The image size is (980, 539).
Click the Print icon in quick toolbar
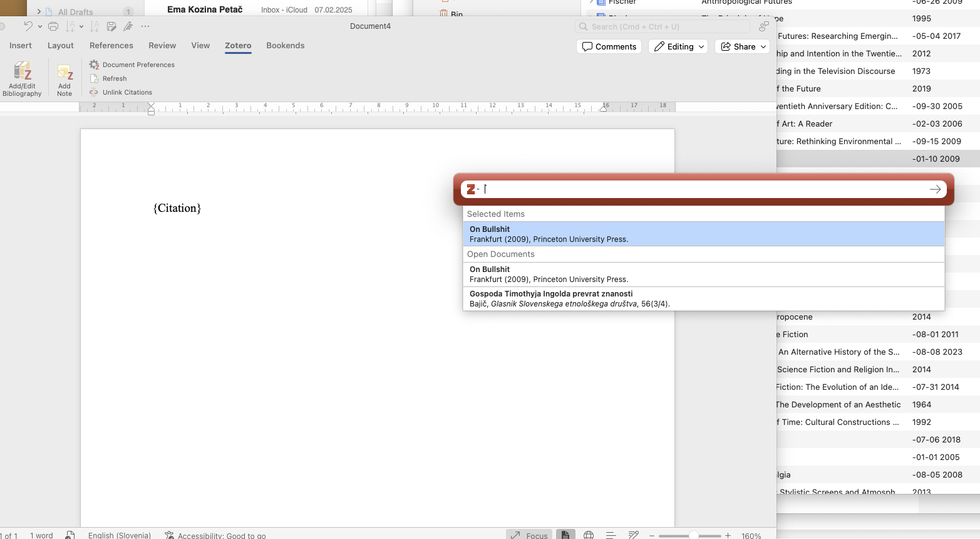[x=53, y=26]
